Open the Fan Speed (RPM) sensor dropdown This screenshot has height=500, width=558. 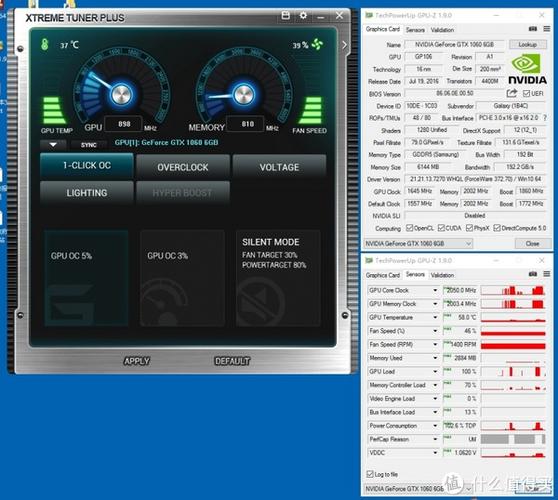coord(435,344)
